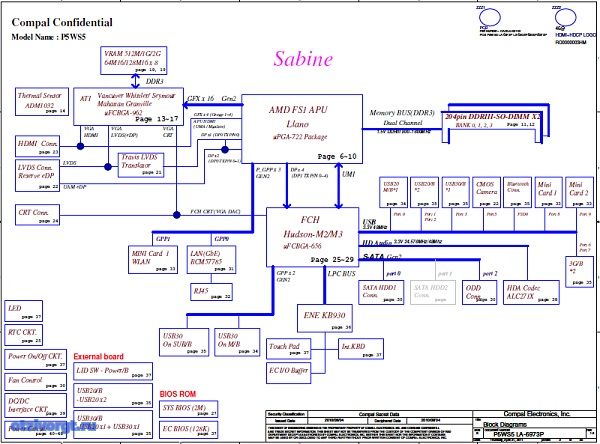Click the greyed SATA HDD2 Conn. box
The image size is (600, 444).
pos(433,292)
